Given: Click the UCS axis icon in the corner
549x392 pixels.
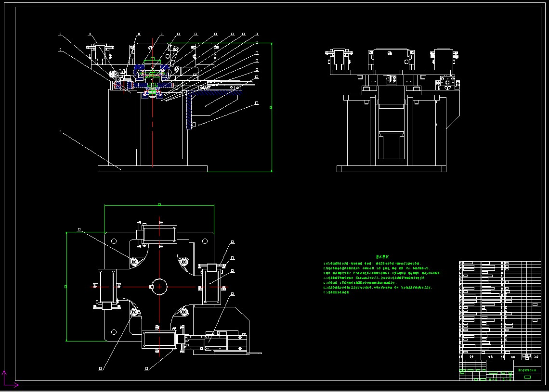Looking at the screenshot, I should [9, 379].
